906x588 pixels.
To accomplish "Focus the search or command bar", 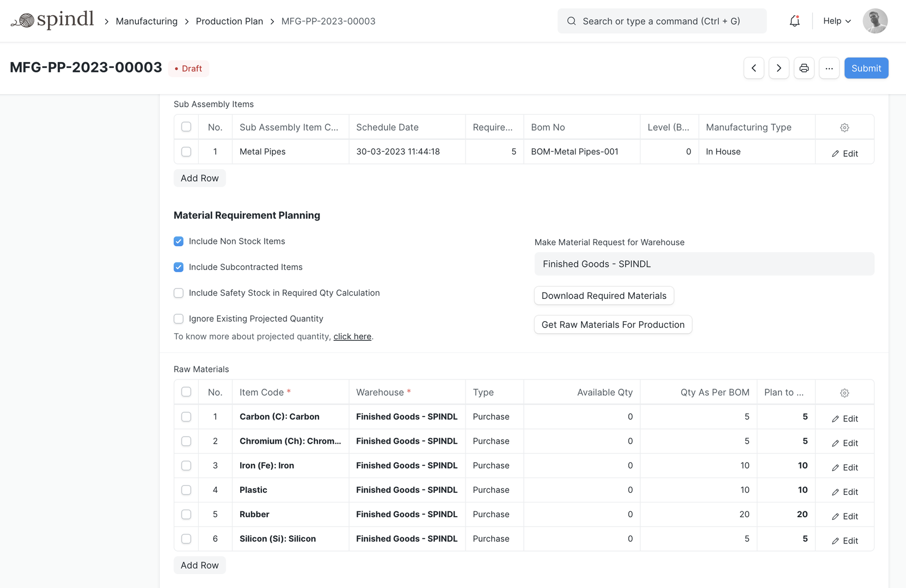I will pyautogui.click(x=662, y=21).
